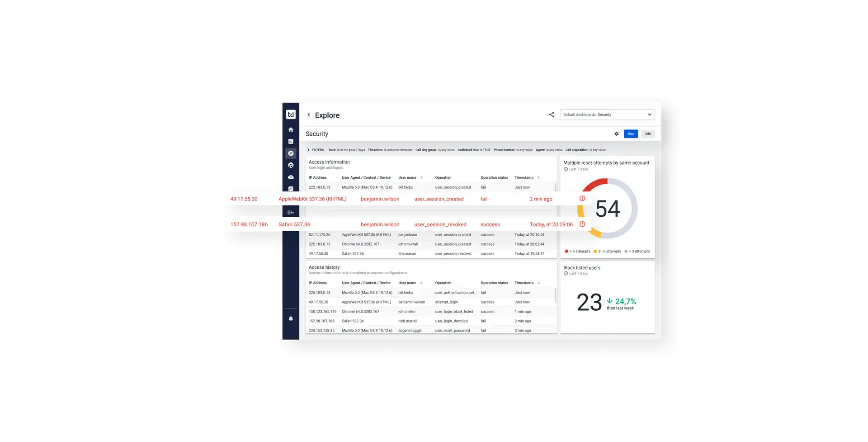Click the Edit button
The height and width of the screenshot is (442, 868).
coord(648,134)
